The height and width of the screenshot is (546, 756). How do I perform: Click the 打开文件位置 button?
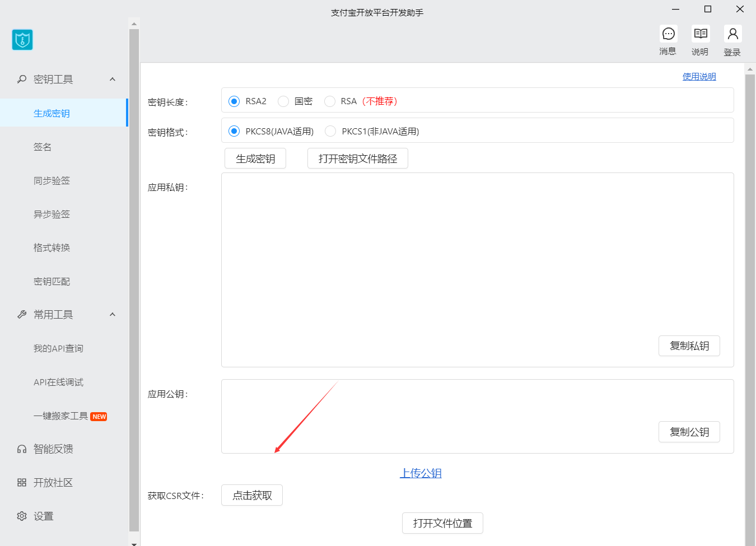[442, 523]
